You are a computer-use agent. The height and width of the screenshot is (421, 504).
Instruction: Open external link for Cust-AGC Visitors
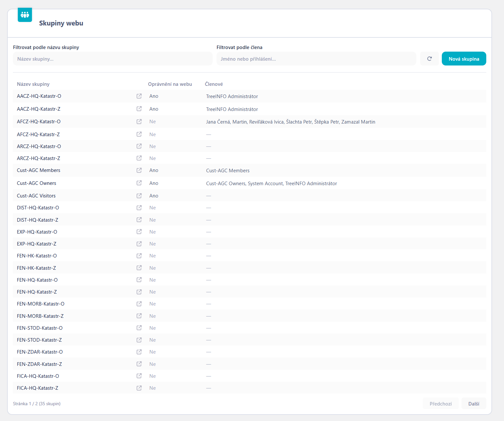[x=139, y=196]
